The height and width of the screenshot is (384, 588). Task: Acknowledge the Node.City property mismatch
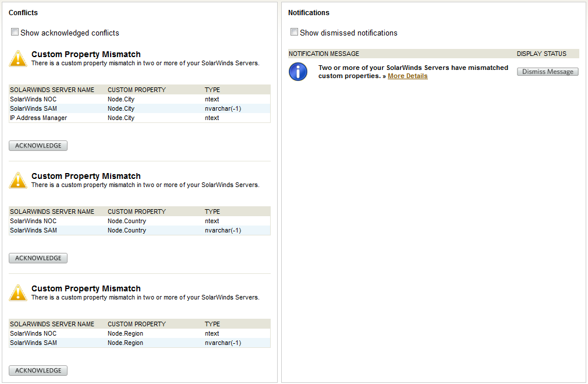(x=38, y=146)
